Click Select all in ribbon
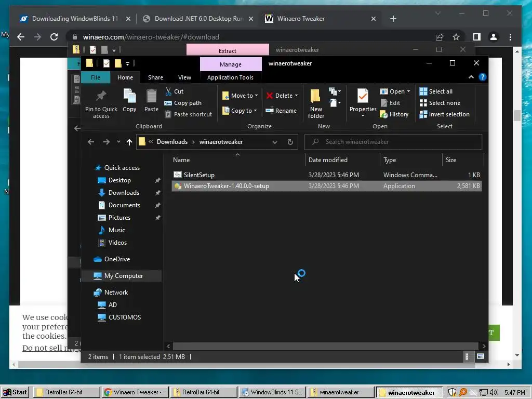The height and width of the screenshot is (399, 532). 436,91
